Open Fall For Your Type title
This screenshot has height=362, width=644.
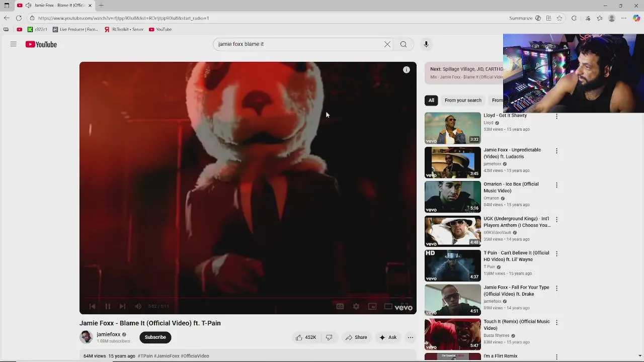click(x=516, y=291)
